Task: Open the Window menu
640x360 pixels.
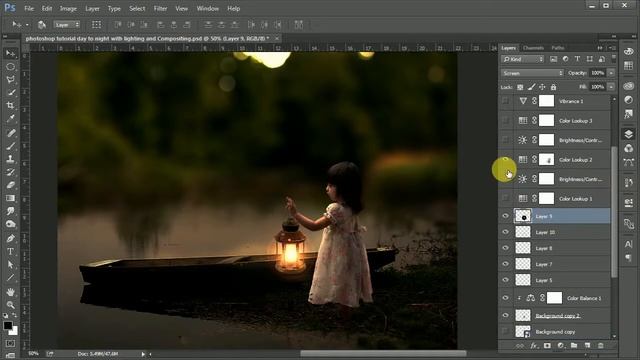Action: (207, 8)
